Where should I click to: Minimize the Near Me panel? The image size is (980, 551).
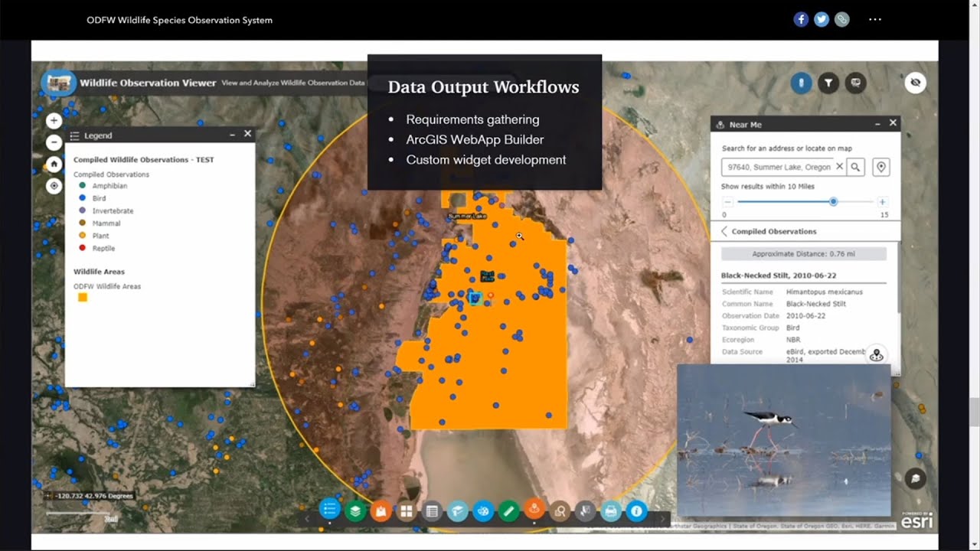pyautogui.click(x=877, y=123)
